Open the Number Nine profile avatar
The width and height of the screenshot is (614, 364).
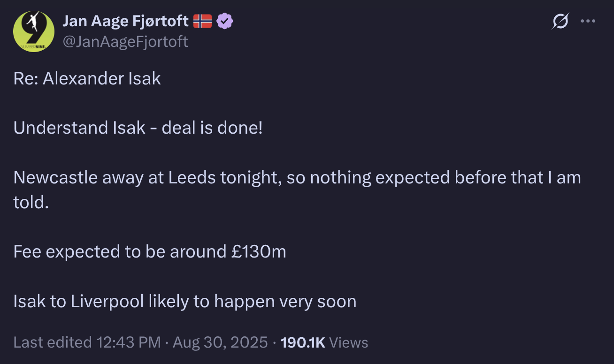(x=34, y=31)
